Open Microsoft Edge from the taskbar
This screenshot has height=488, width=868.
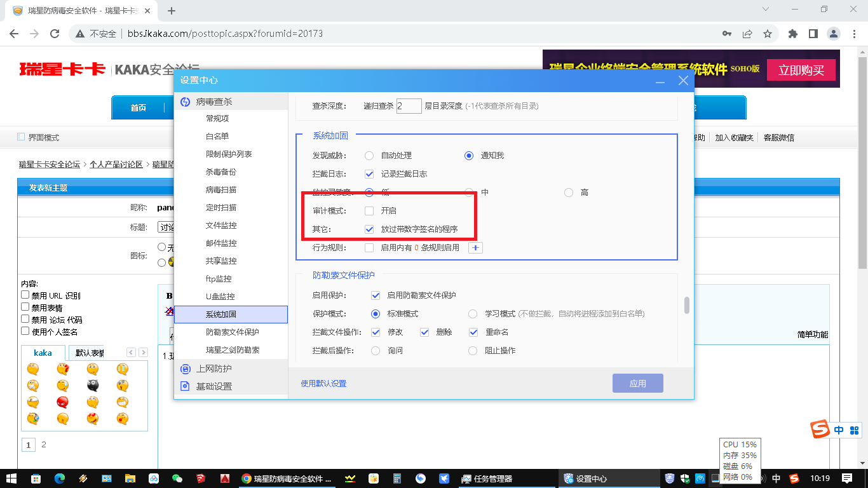tap(60, 478)
